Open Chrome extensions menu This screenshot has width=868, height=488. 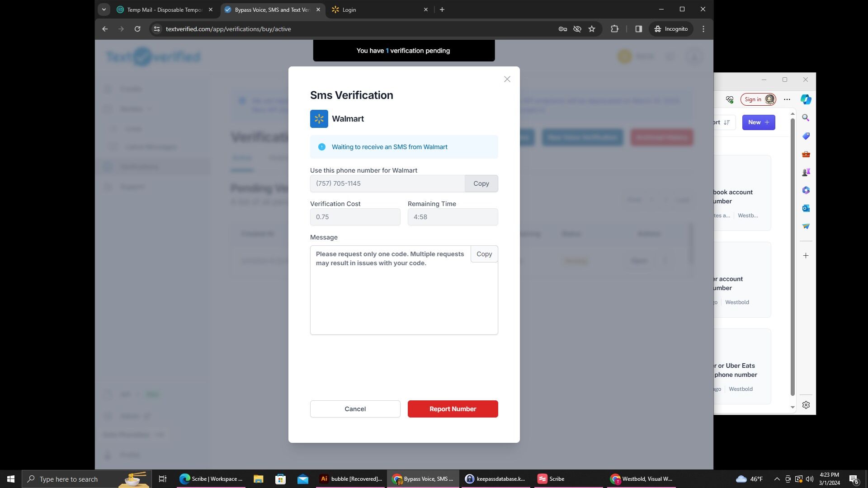614,29
